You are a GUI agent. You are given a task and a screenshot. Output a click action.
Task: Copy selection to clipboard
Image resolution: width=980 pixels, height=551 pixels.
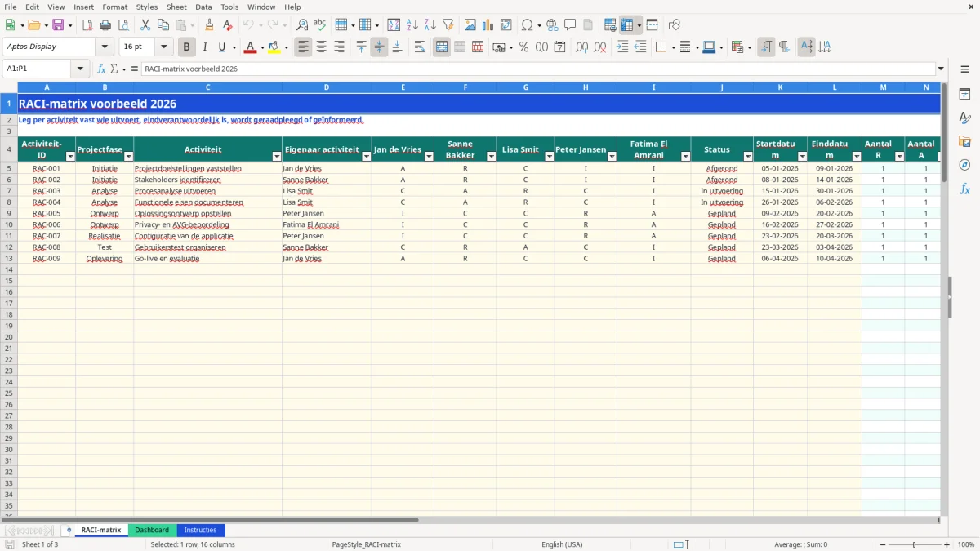point(163,25)
